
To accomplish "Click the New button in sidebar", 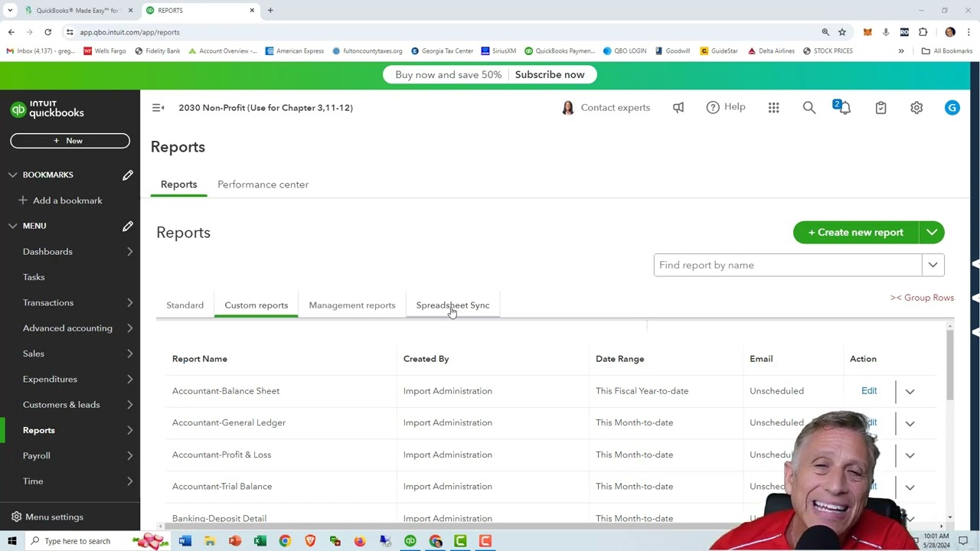I will tap(70, 141).
